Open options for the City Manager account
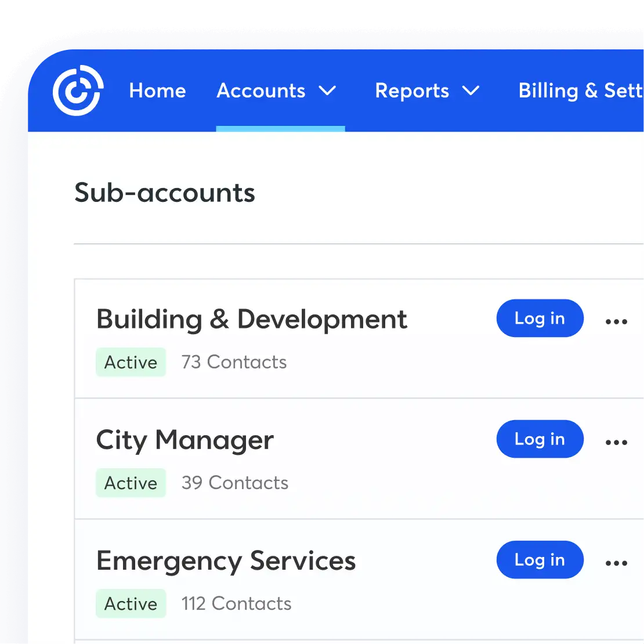This screenshot has width=644, height=644. [616, 441]
